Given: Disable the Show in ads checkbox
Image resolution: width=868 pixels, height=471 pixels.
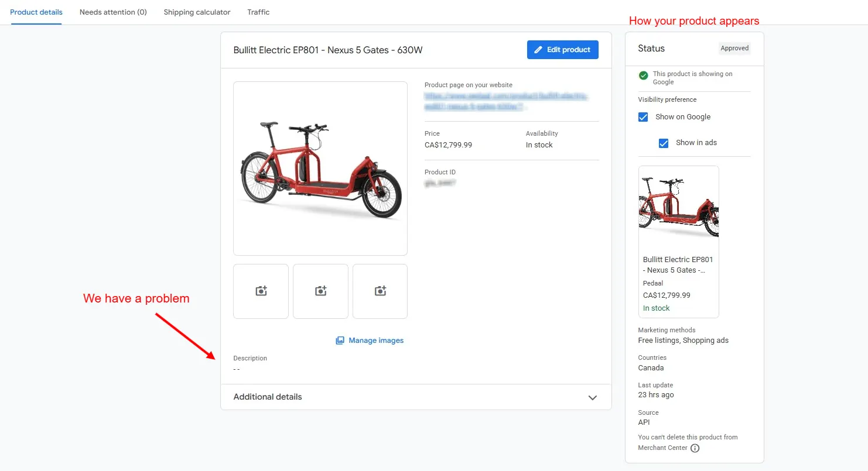Looking at the screenshot, I should point(664,143).
